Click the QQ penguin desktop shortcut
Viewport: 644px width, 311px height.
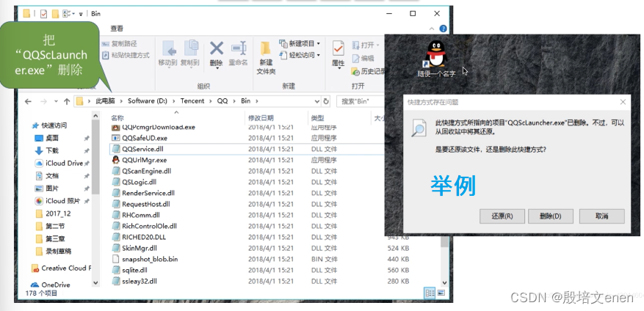tap(436, 59)
